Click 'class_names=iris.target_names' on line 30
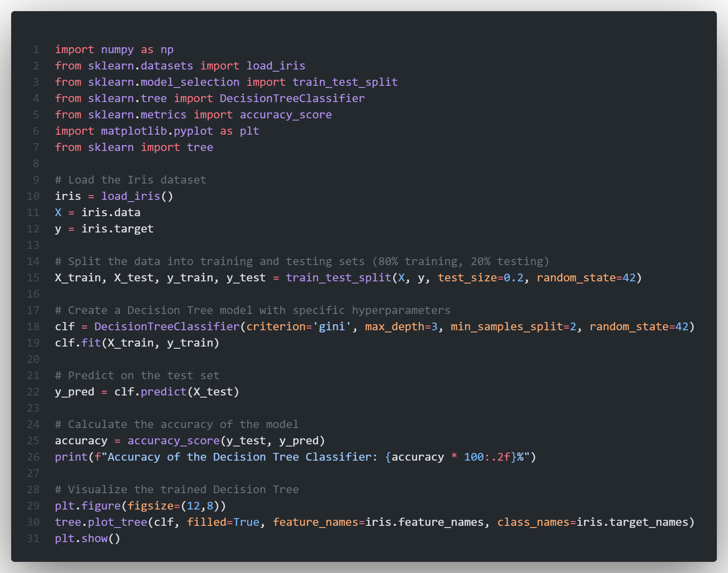 point(593,522)
